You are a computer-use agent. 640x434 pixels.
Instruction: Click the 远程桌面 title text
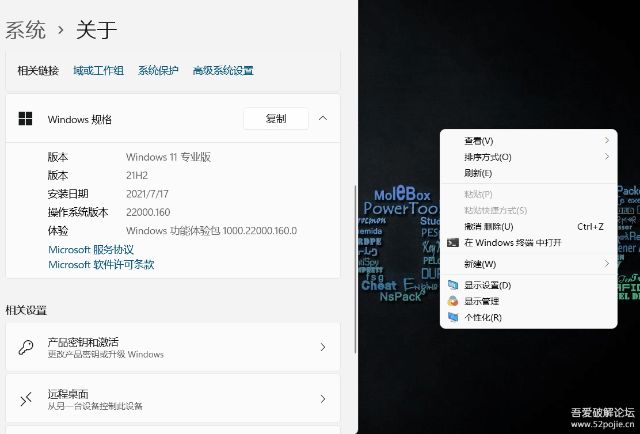[x=68, y=394]
